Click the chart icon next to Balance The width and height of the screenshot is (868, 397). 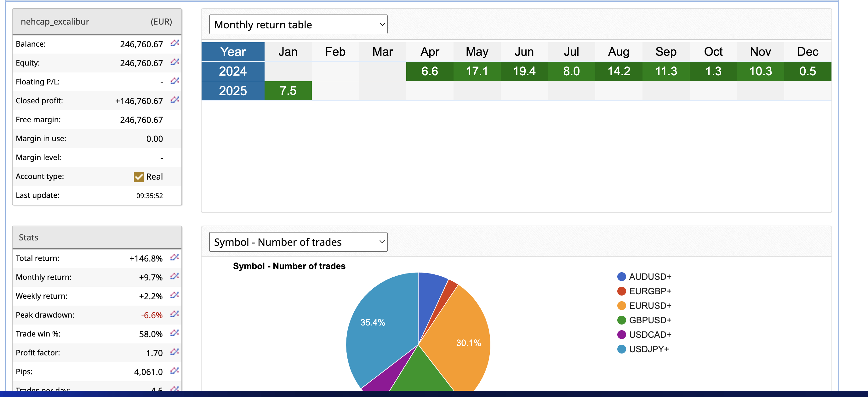(174, 43)
